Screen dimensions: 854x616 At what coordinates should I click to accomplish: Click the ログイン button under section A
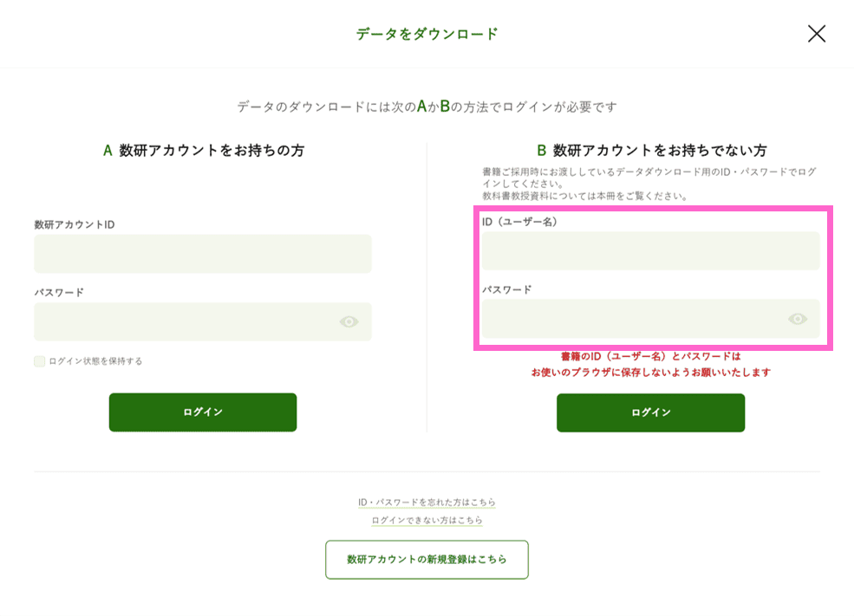[202, 412]
